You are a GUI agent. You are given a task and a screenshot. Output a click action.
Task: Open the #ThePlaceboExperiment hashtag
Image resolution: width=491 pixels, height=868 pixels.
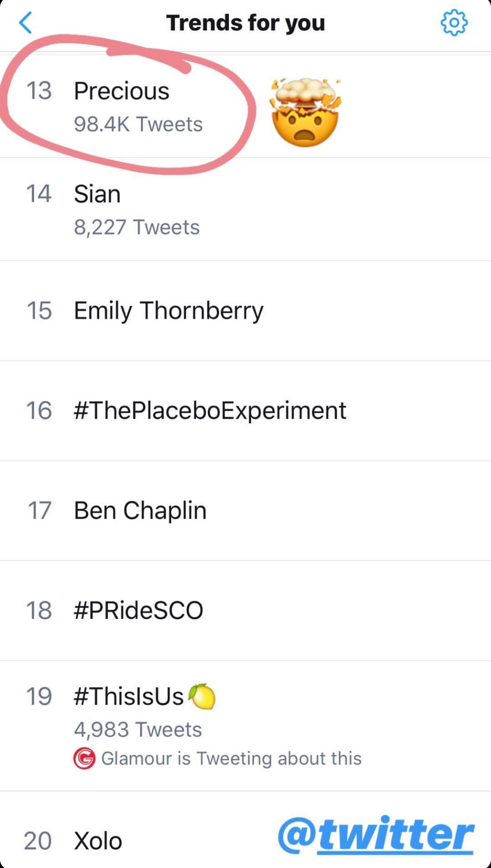pyautogui.click(x=245, y=411)
